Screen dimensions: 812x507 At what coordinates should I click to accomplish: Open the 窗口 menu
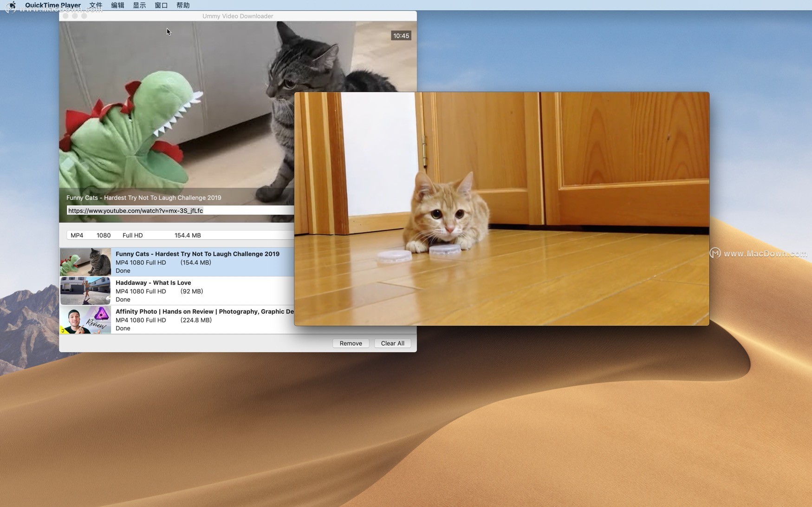pos(161,5)
